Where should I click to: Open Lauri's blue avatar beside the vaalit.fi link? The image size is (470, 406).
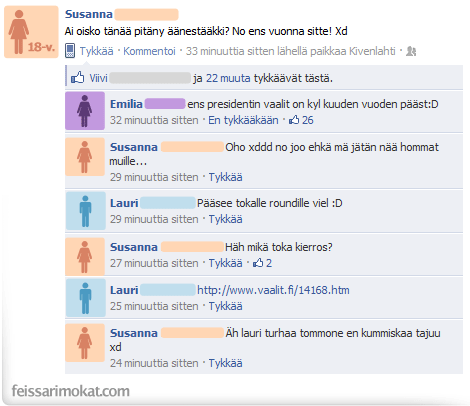click(86, 298)
